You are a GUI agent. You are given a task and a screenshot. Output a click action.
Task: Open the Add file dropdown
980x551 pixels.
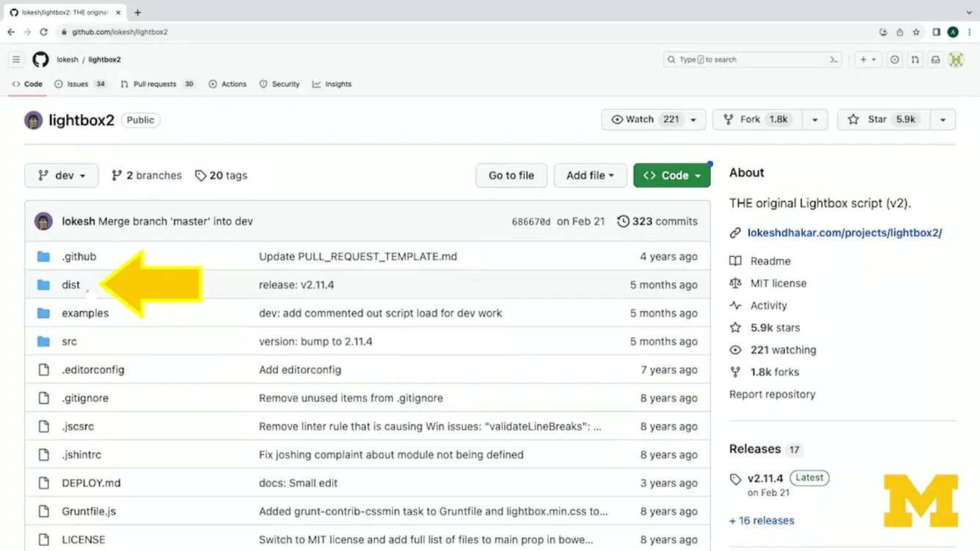coord(590,176)
